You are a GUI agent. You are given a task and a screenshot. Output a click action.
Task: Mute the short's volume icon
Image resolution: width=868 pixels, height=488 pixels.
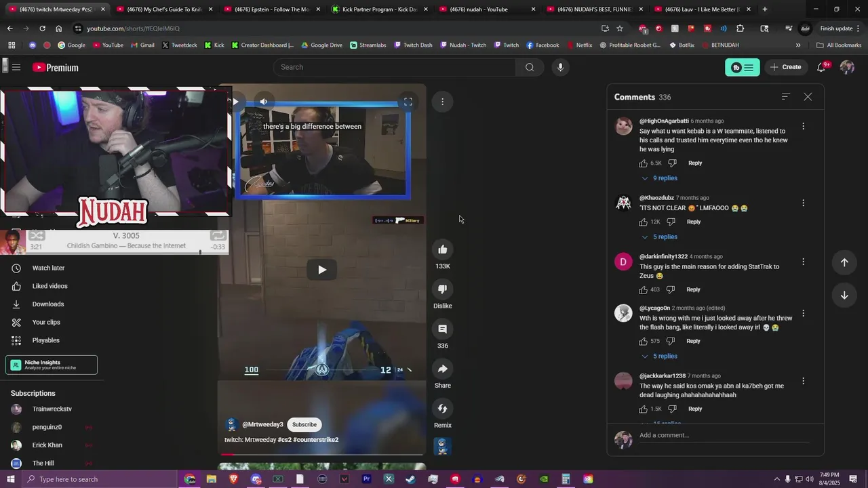(x=264, y=102)
